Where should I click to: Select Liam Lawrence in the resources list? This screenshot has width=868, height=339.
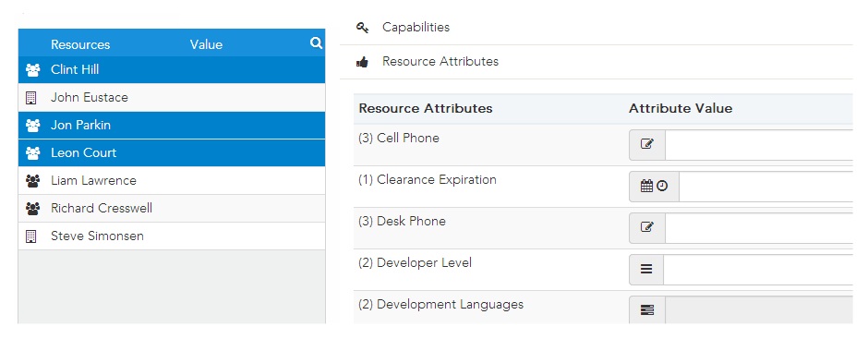point(172,180)
